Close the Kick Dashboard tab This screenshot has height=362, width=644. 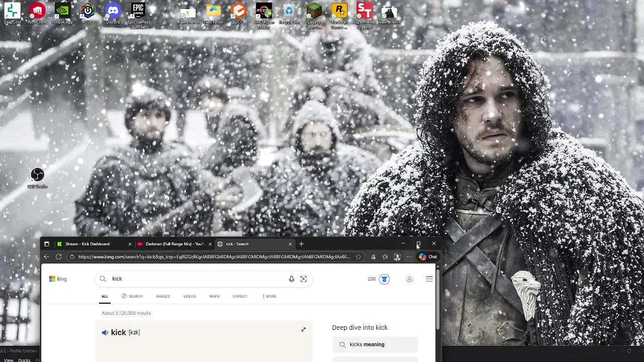point(130,244)
